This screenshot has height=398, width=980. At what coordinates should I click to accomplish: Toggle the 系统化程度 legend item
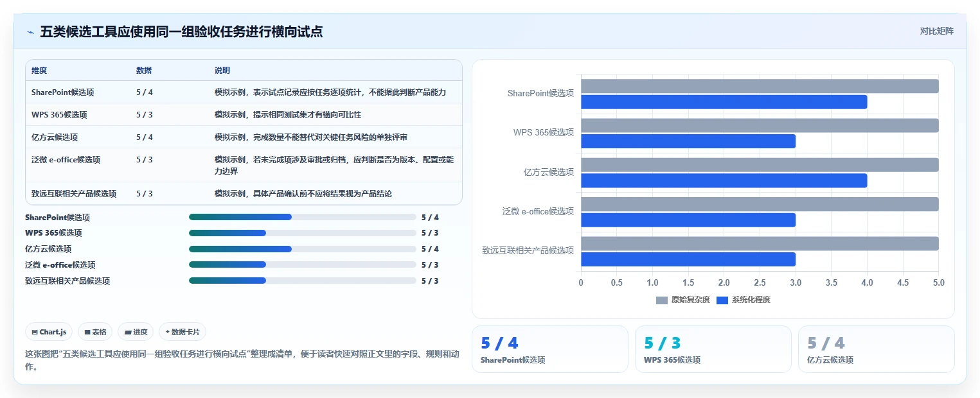[744, 300]
